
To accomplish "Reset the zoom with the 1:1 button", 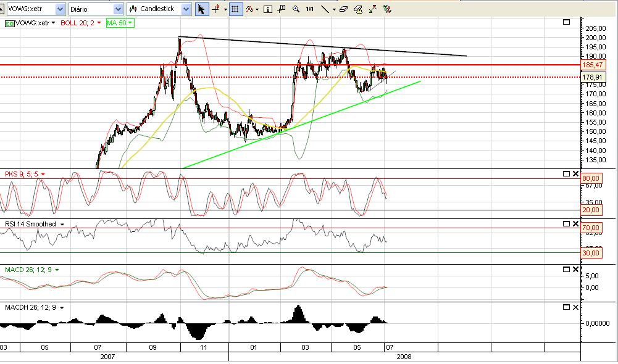I will [310, 9].
